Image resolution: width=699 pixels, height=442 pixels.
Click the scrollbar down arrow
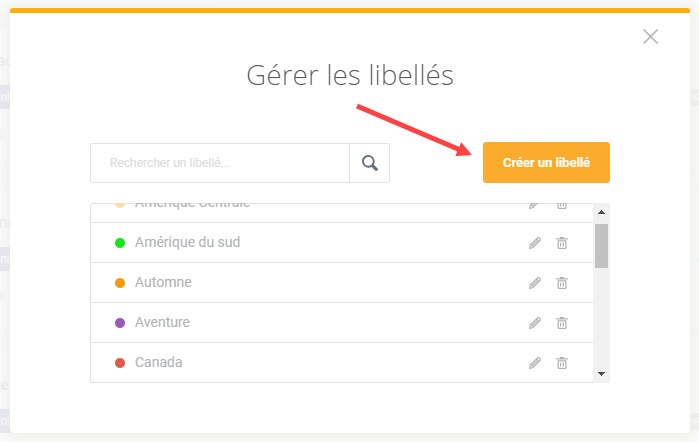pyautogui.click(x=601, y=374)
